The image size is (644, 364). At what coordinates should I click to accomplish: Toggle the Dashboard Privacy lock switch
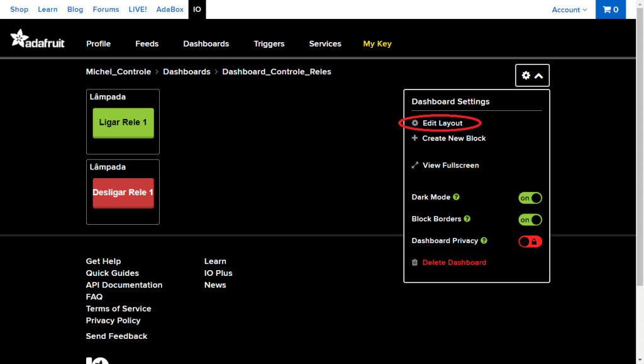coord(530,241)
